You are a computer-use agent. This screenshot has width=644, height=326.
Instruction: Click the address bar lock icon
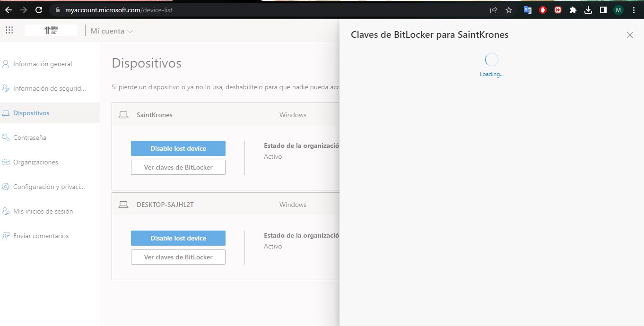point(57,9)
